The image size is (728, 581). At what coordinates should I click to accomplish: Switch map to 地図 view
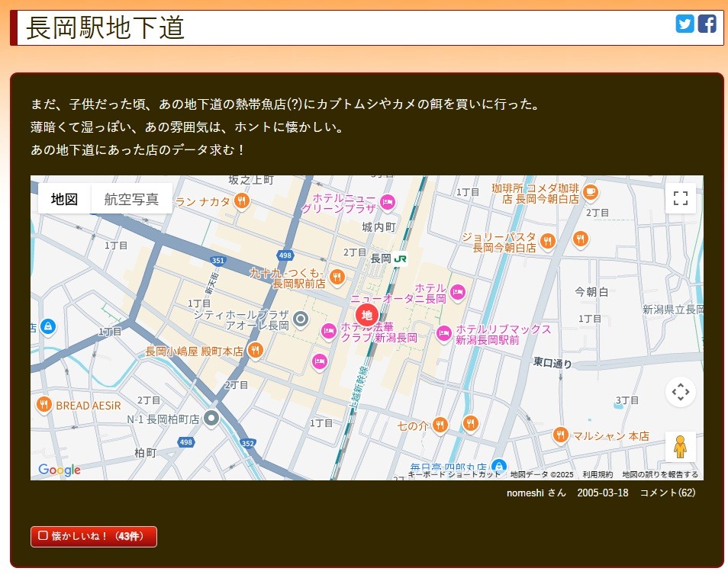[x=65, y=198]
